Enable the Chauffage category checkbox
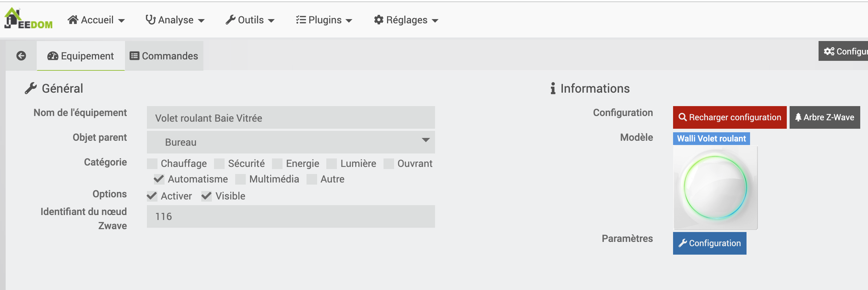This screenshot has width=868, height=290. (152, 164)
